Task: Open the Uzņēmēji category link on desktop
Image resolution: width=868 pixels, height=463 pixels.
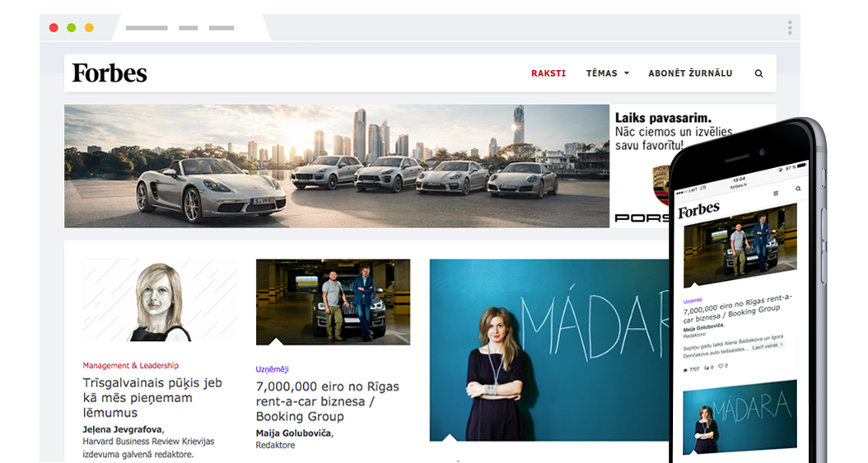Action: [x=272, y=369]
